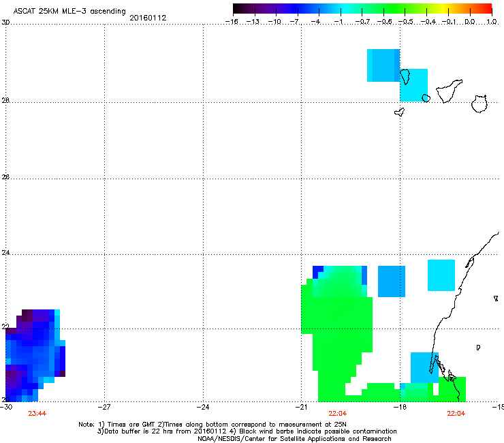The width and height of the screenshot is (504, 443).
Task: Click the -7 color bar label
Action: pyautogui.click(x=294, y=22)
